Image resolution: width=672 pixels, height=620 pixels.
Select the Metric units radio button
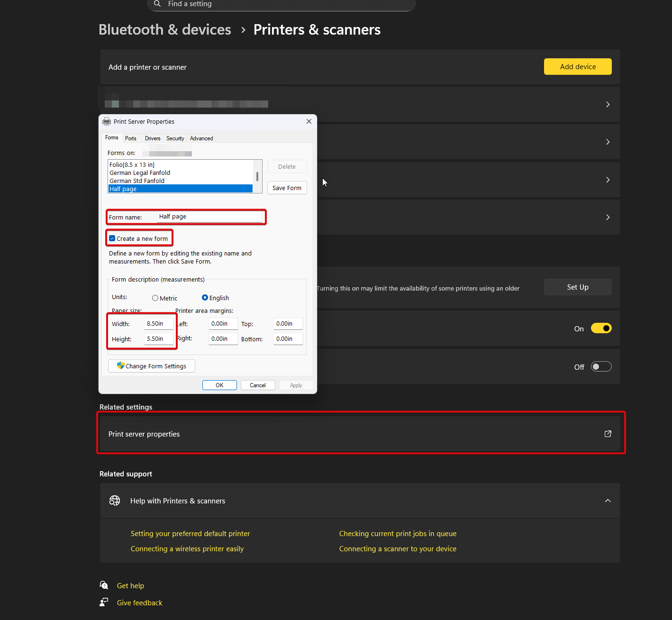click(155, 298)
